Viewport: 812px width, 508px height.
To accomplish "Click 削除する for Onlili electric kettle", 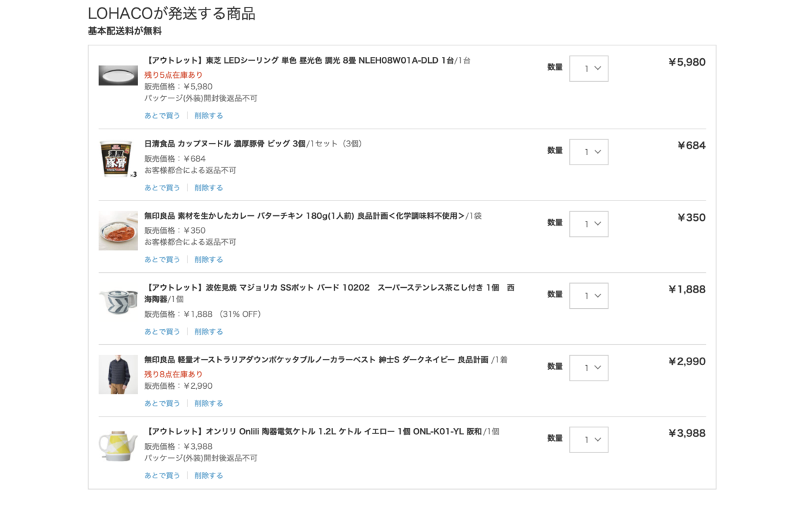I will [x=208, y=475].
